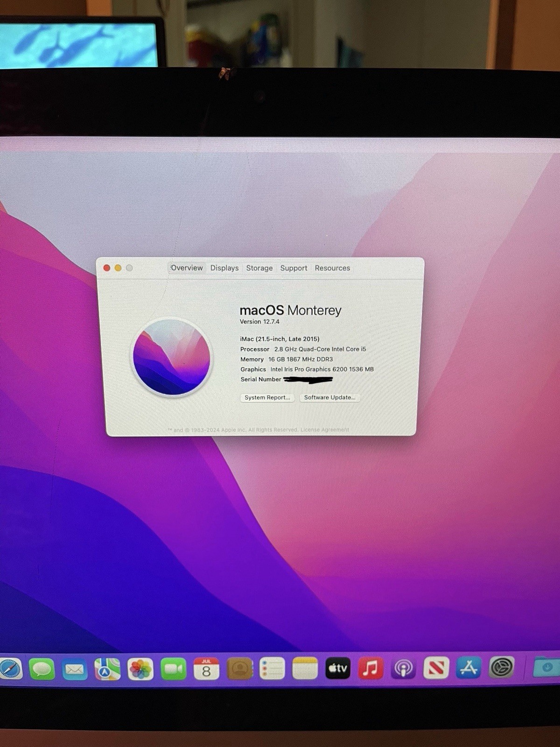The image size is (560, 747).
Task: Click the System Report... button
Action: 267,397
